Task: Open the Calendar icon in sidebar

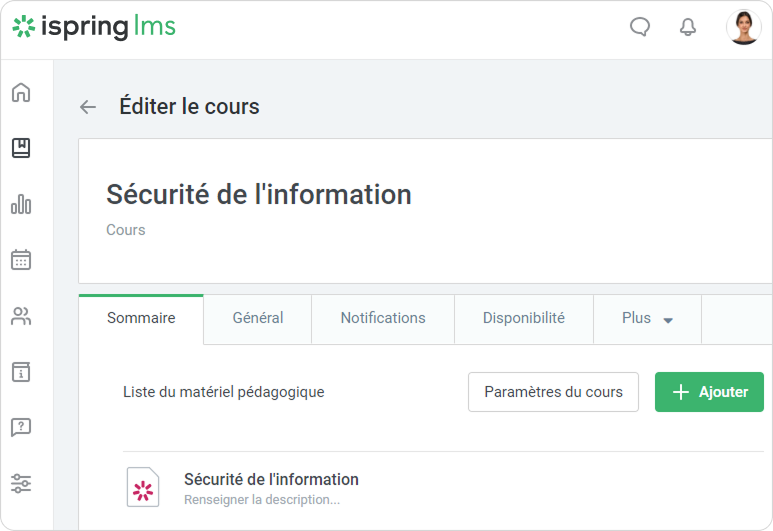Action: (x=21, y=260)
